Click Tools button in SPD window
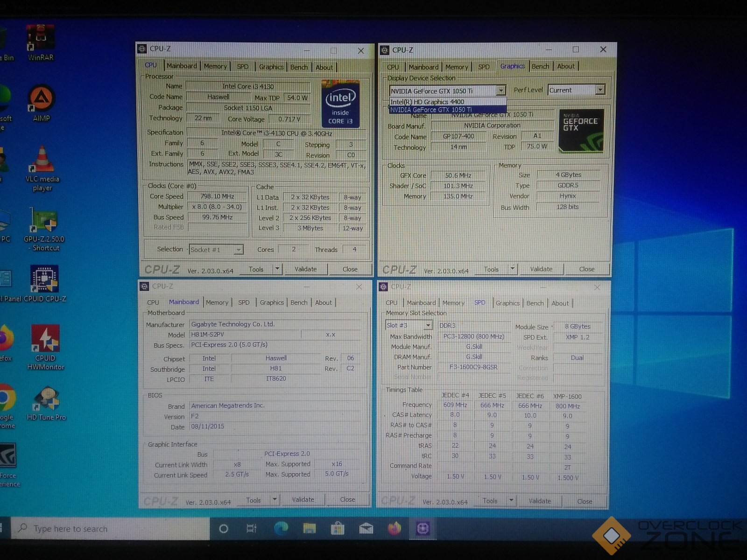The width and height of the screenshot is (747, 560). [x=490, y=500]
